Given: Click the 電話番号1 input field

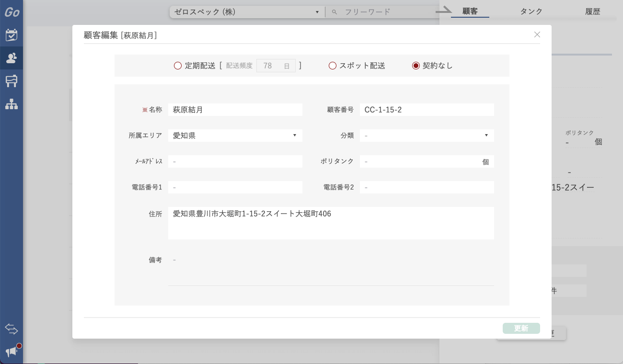Looking at the screenshot, I should [235, 187].
